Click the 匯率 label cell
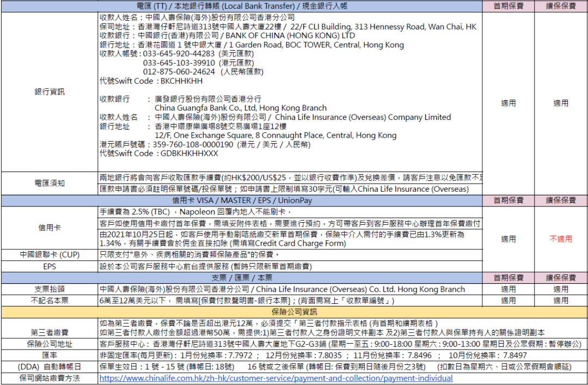This screenshot has width=588, height=385. [50, 356]
